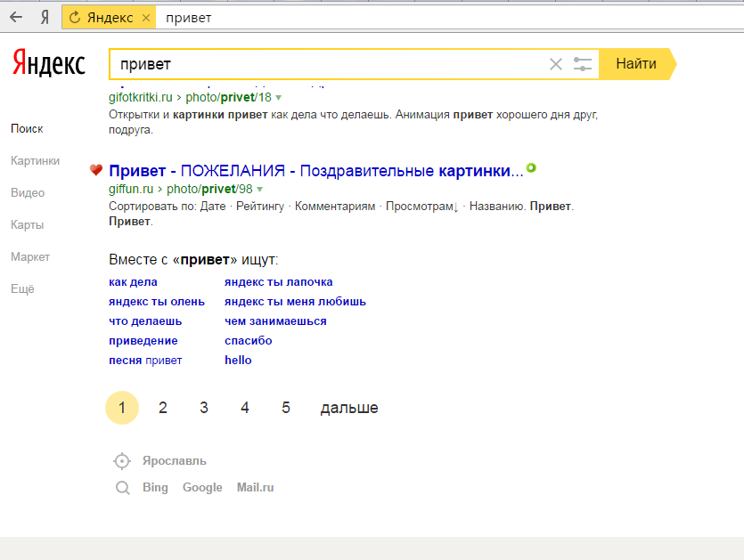Search this query in Google
Image resolution: width=744 pixels, height=560 pixels.
202,488
